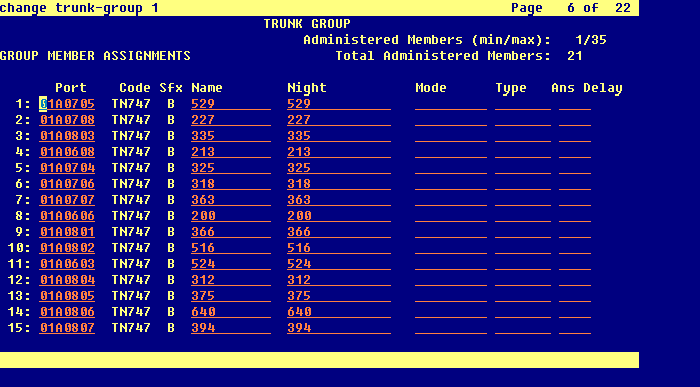Select the Name field containing 227
Viewport: 700px width, 387px height.
231,120
